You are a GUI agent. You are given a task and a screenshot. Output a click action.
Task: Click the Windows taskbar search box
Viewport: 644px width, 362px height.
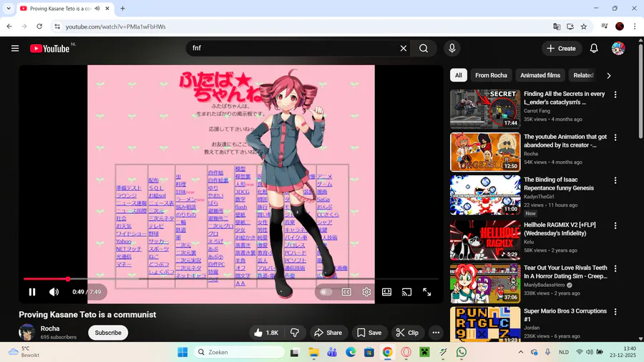240,352
